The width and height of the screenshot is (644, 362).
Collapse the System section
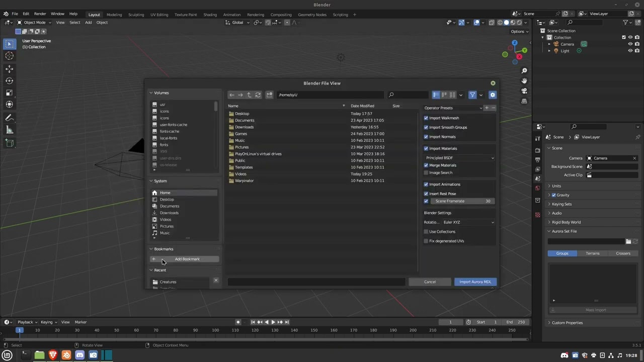pos(151,181)
